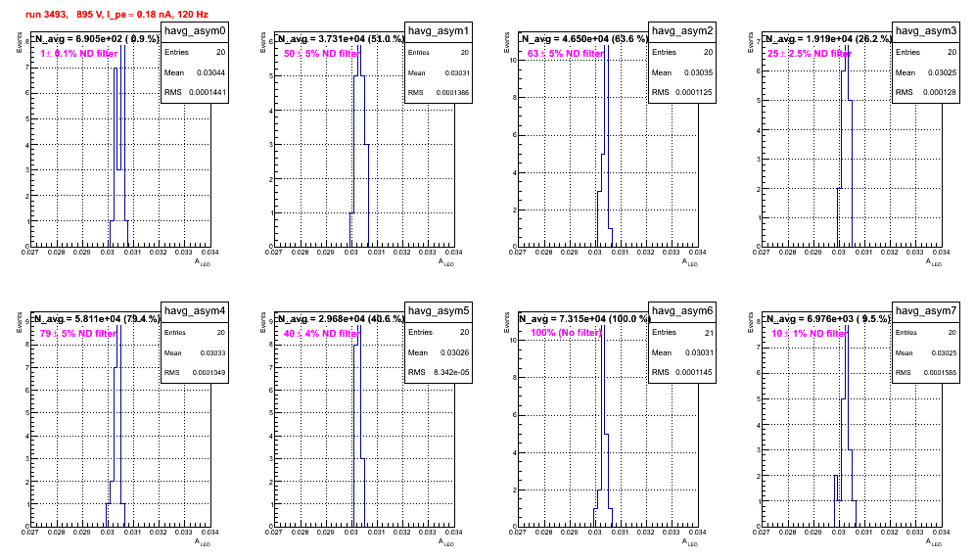Screen dimensions: 975x560
Task: Select the havg_asym7 stats box title
Action: (x=926, y=311)
